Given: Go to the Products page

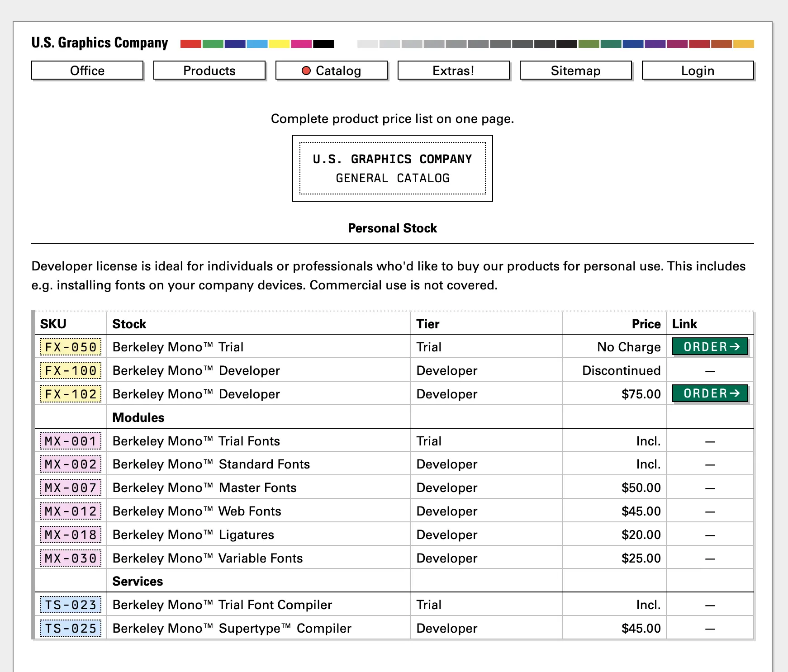Looking at the screenshot, I should 209,71.
